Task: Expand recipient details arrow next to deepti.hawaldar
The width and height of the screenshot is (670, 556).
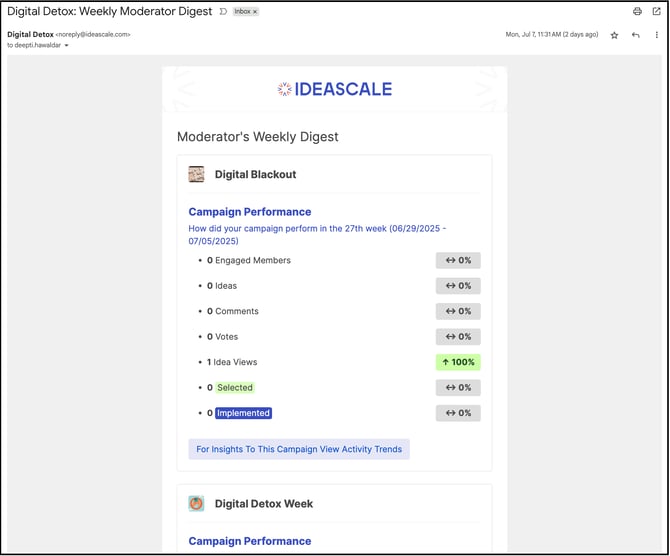Action: [x=66, y=45]
